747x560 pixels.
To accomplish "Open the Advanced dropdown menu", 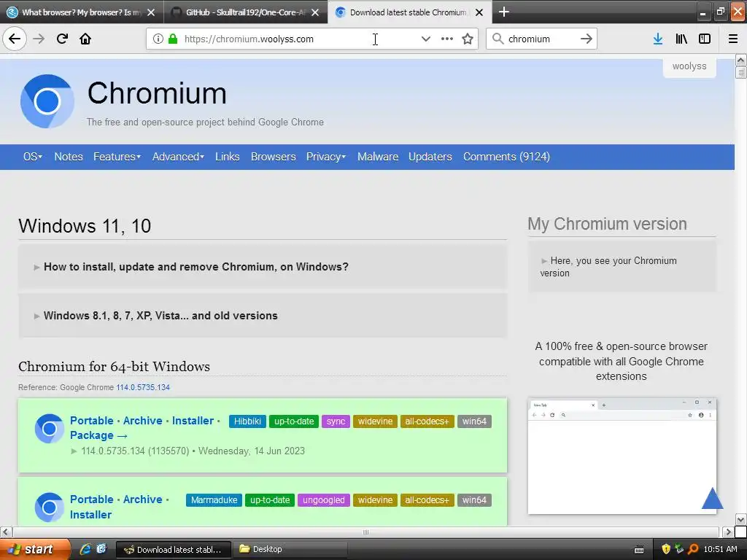I will pyautogui.click(x=178, y=157).
